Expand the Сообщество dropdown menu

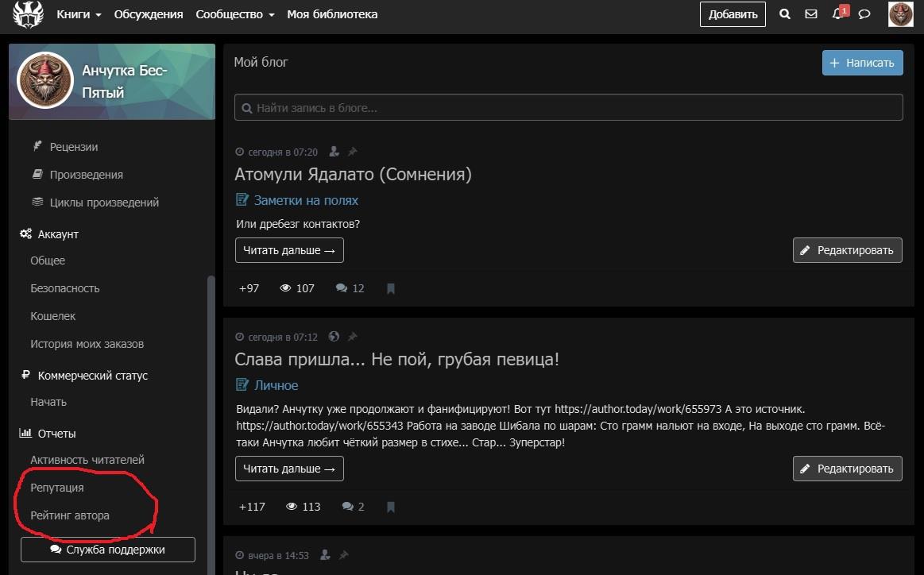(235, 14)
